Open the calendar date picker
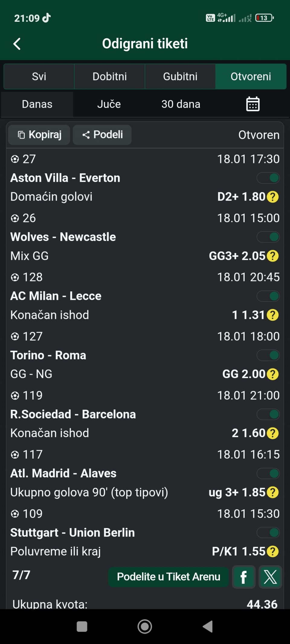The image size is (290, 644). tap(253, 104)
